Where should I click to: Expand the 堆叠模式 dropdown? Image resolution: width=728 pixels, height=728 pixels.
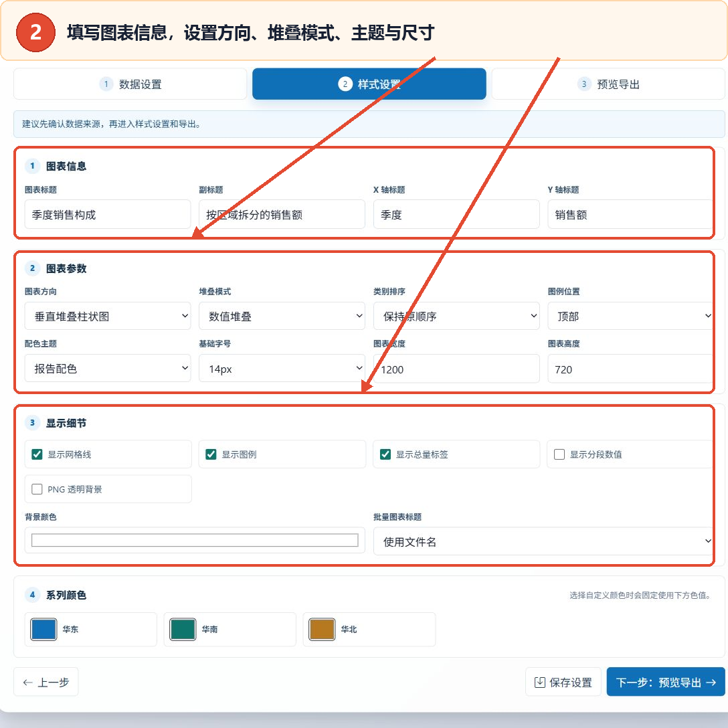click(x=282, y=316)
